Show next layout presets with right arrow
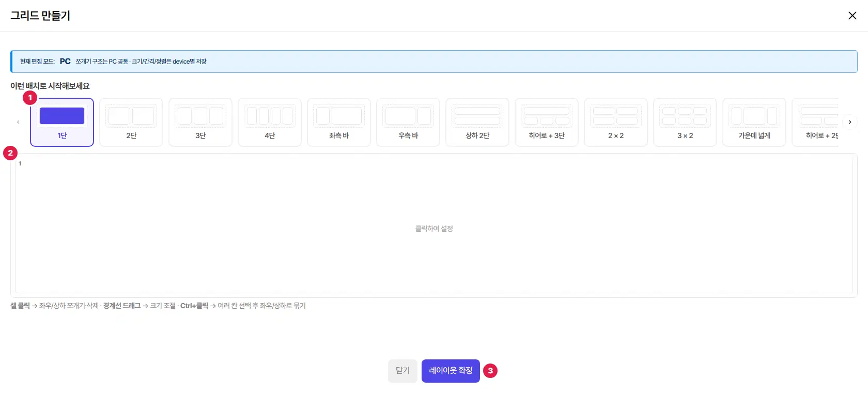This screenshot has width=868, height=393. (x=850, y=122)
